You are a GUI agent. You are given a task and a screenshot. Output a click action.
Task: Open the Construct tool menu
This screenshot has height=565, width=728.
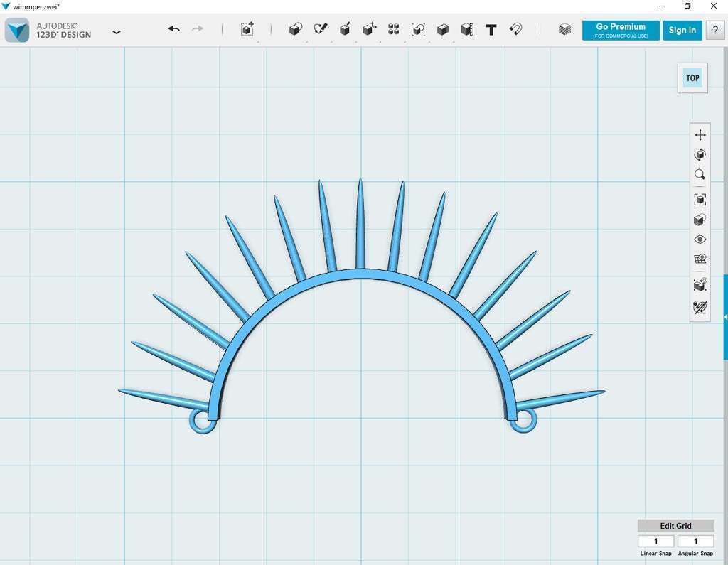click(x=345, y=29)
